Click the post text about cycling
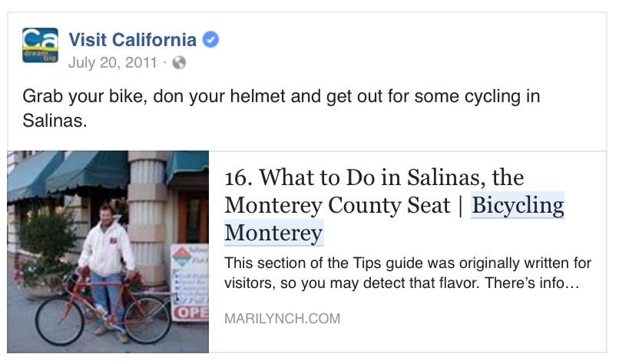The width and height of the screenshot is (619, 364). (281, 97)
